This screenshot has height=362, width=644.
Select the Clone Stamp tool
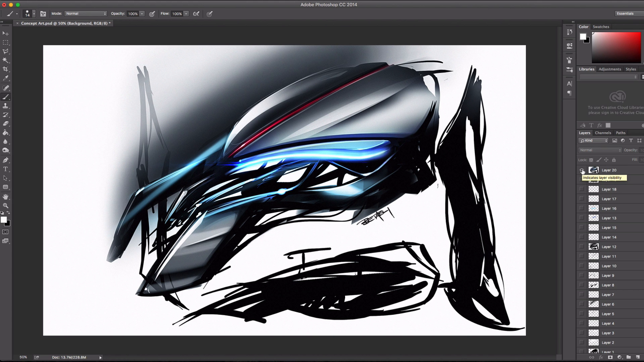[x=6, y=106]
